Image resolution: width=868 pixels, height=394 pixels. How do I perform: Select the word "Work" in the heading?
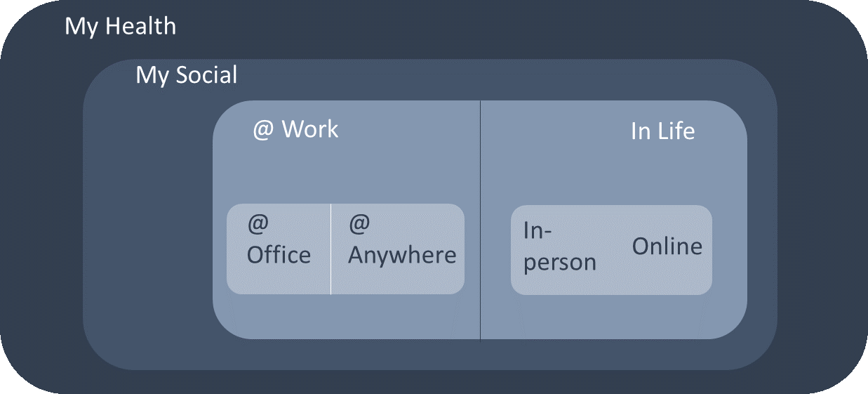click(x=309, y=129)
